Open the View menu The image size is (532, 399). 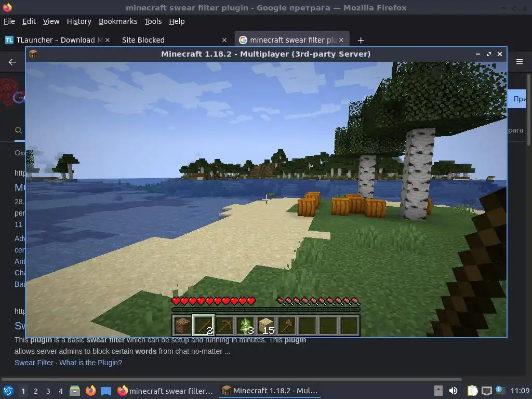(x=51, y=21)
